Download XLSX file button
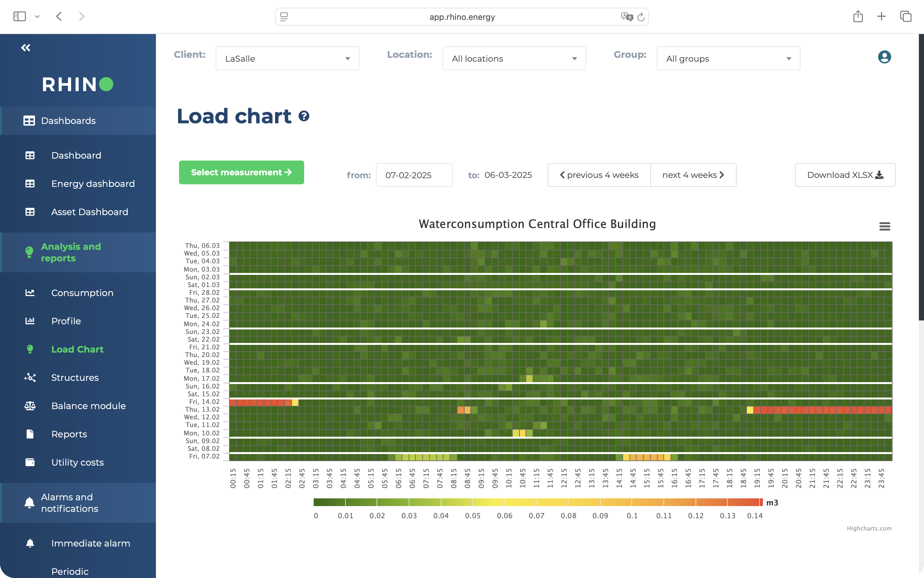Viewport: 924px width, 578px height. (x=845, y=175)
